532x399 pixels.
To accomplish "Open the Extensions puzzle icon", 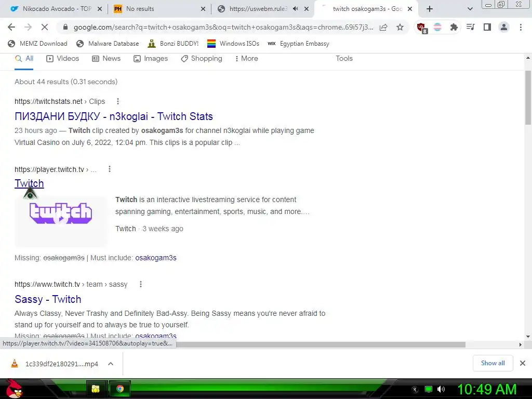I will [x=454, y=27].
